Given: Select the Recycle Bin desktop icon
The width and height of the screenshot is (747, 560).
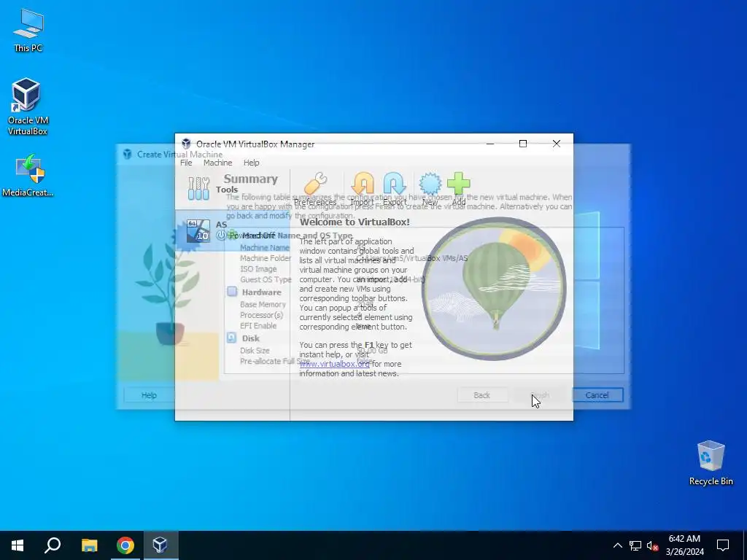Looking at the screenshot, I should coord(711,463).
